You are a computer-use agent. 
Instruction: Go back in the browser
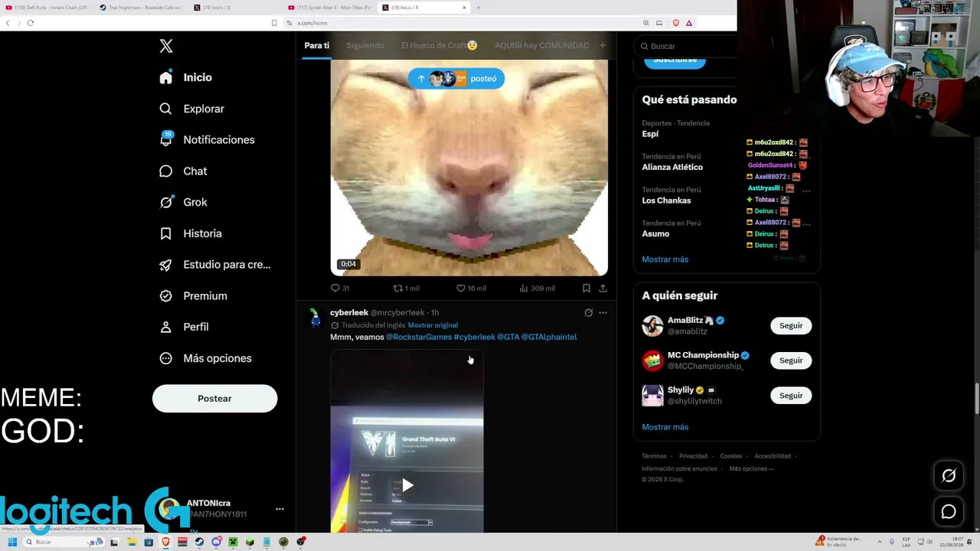pos(8,23)
